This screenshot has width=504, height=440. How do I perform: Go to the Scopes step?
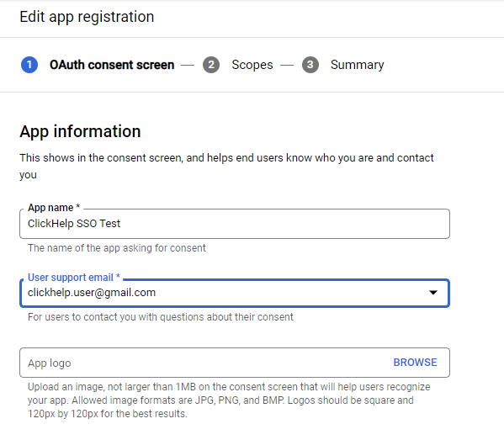(252, 65)
